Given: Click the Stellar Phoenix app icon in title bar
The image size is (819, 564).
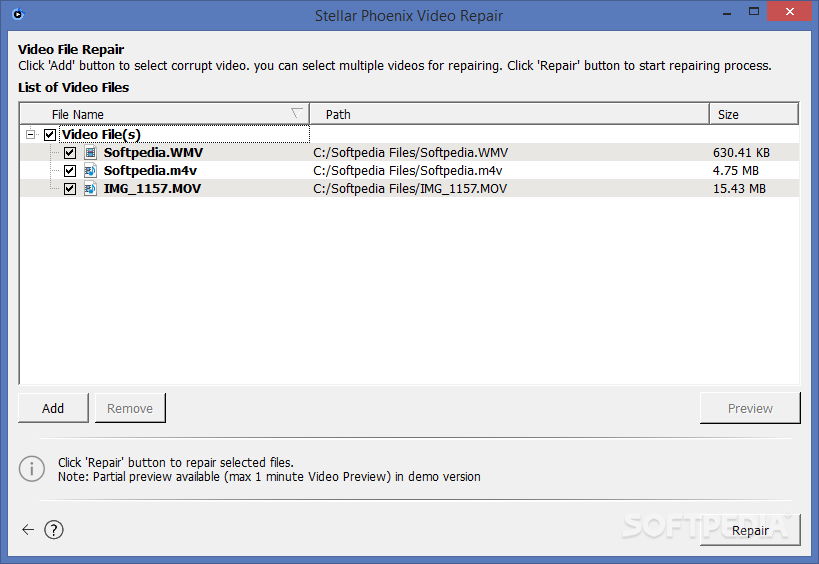Looking at the screenshot, I should 18,14.
